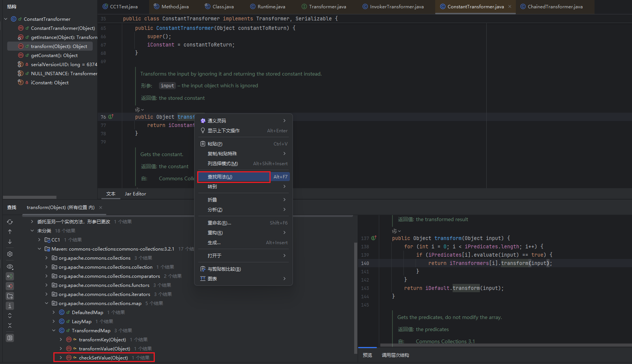Go to previous occurrence with up arrow
The image size is (632, 364).
point(10,232)
